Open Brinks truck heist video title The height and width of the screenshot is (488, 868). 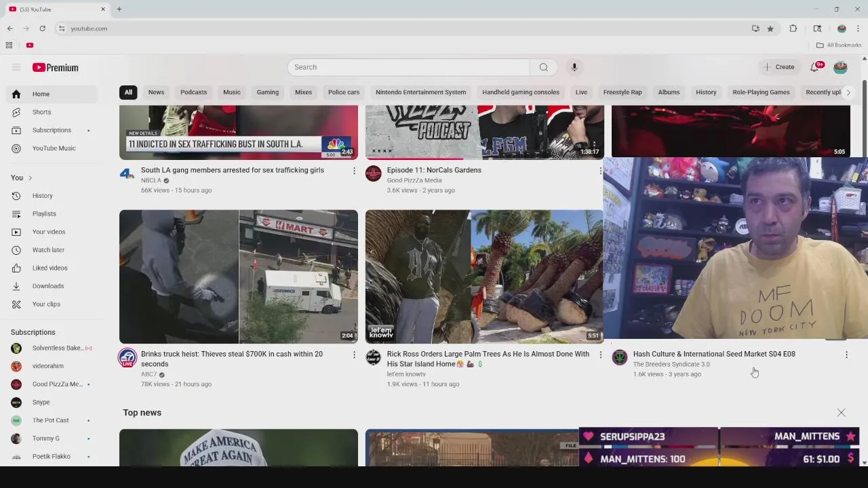point(232,359)
